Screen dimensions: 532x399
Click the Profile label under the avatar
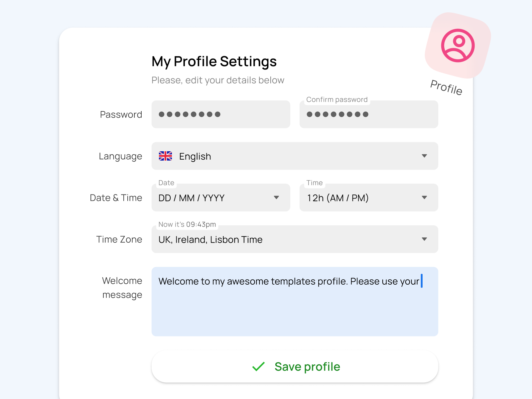pos(446,87)
